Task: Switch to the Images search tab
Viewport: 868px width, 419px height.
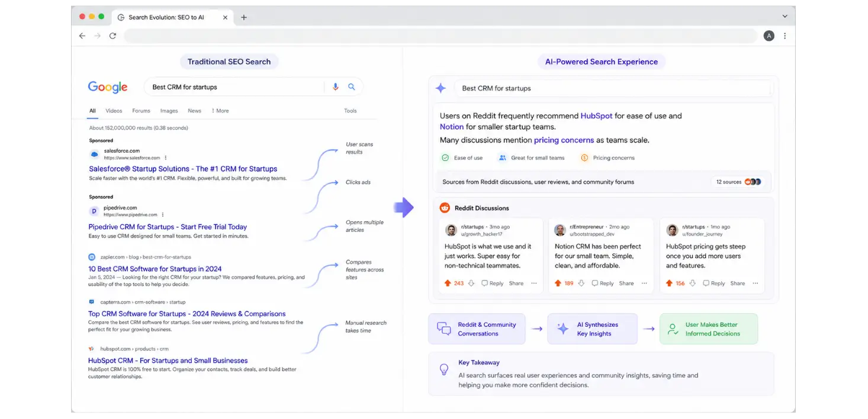Action: 169,111
